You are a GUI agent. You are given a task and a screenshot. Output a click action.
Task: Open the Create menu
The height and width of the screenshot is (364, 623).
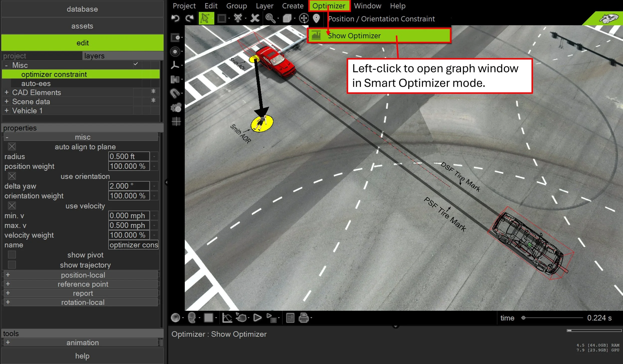(293, 6)
